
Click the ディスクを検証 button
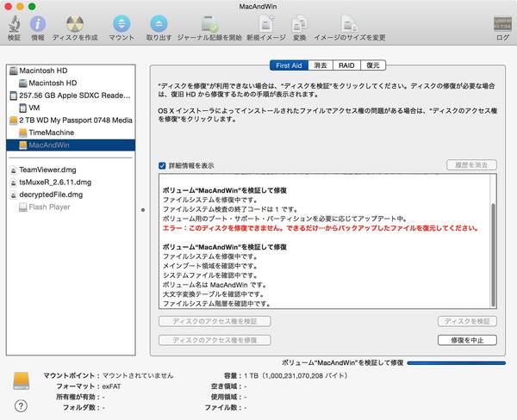467,321
